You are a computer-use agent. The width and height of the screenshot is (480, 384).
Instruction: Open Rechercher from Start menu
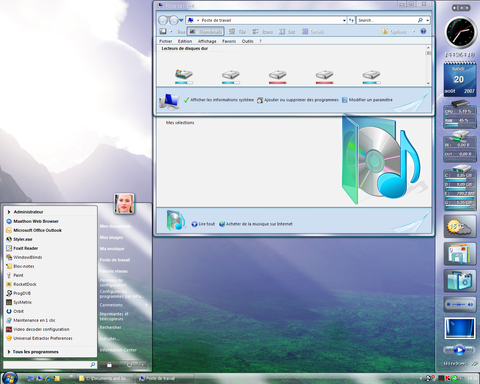click(x=111, y=328)
